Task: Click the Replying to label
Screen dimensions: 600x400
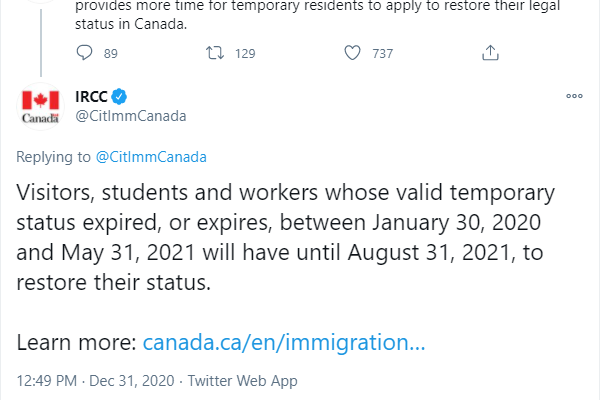Action: point(55,156)
